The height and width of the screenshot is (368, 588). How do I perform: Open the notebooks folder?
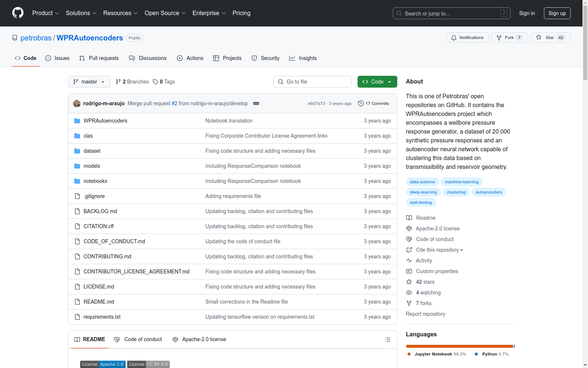coord(95,181)
